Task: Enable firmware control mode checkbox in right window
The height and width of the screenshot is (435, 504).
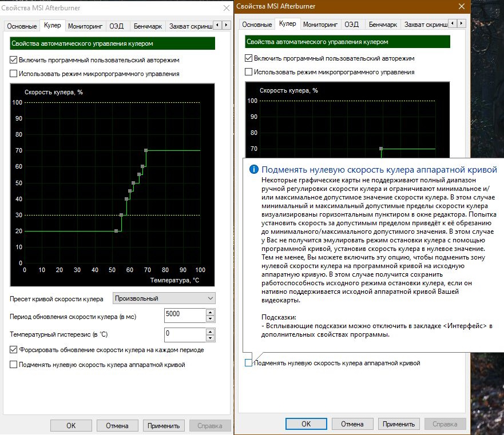Action: click(248, 72)
